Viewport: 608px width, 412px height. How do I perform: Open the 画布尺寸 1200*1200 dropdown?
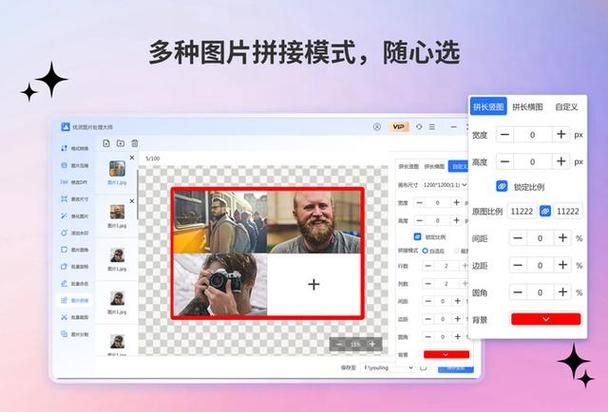point(445,185)
